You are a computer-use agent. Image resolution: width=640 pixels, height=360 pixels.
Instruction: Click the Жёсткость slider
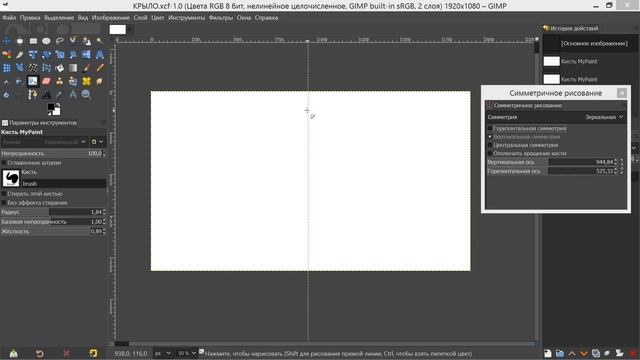(x=53, y=231)
